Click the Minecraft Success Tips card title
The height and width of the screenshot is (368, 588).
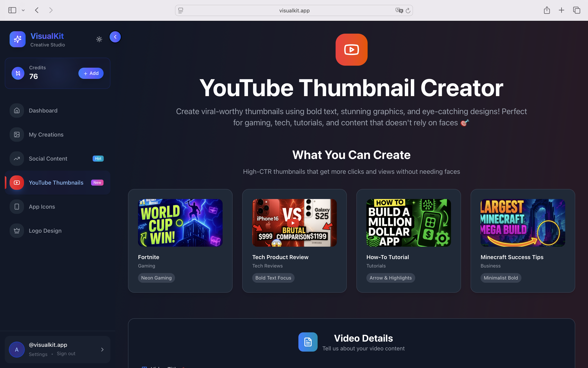coord(512,257)
